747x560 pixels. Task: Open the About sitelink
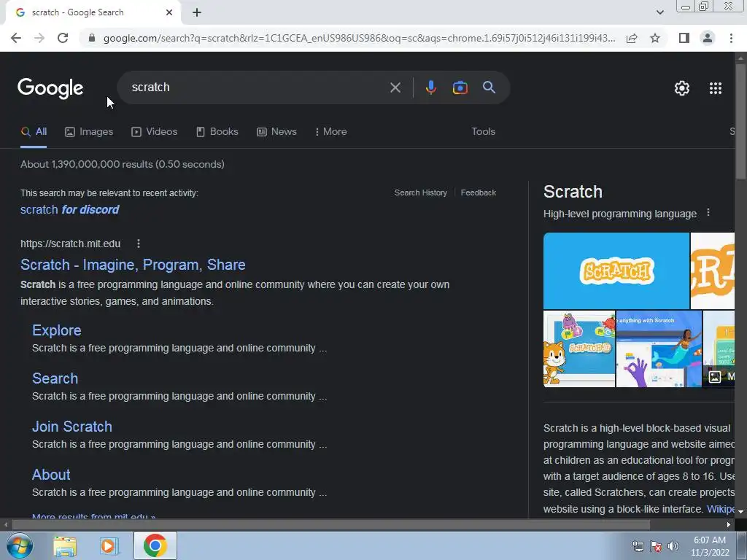pos(51,475)
